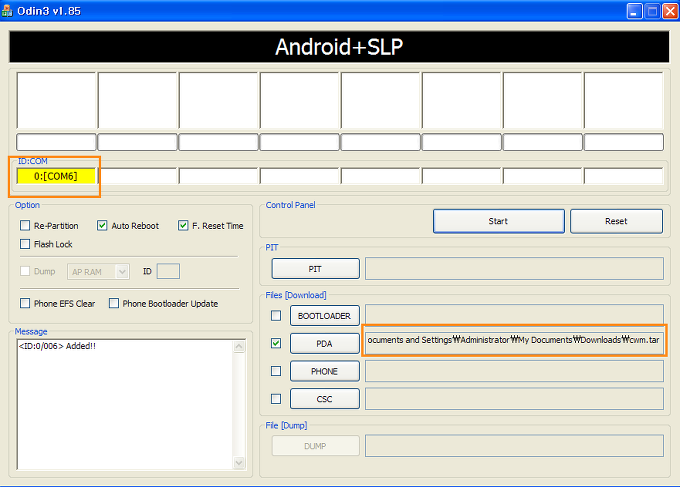Click the '<ID:0/006> Added!!' message line
The width and height of the screenshot is (680, 487).
point(57,346)
